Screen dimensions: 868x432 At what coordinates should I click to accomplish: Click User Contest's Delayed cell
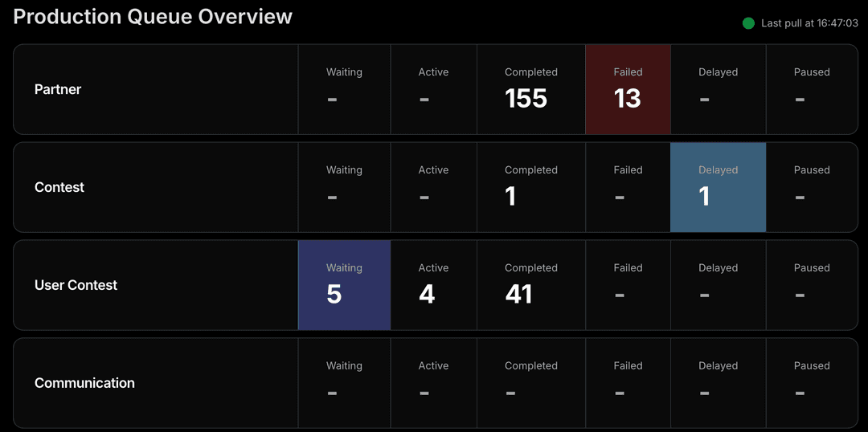coord(718,285)
